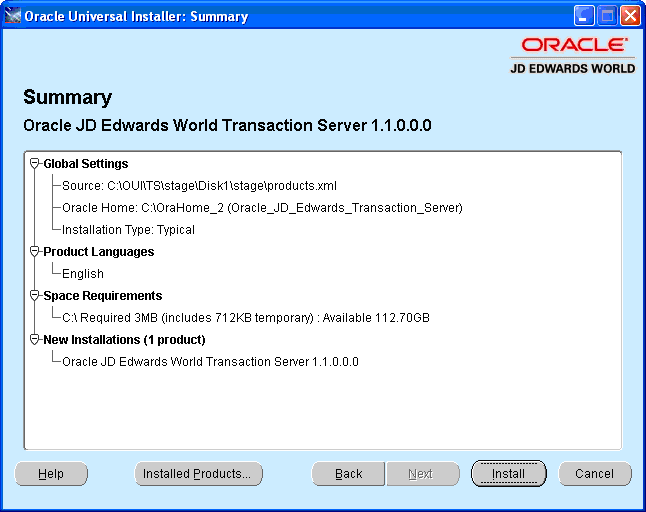Minimize the installer window
The height and width of the screenshot is (512, 646).
pos(584,16)
